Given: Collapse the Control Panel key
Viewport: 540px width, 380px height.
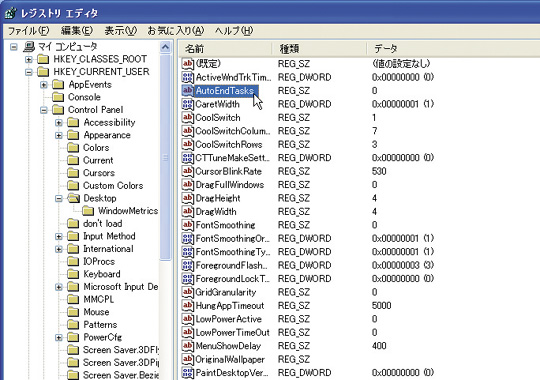Looking at the screenshot, I should (x=44, y=110).
